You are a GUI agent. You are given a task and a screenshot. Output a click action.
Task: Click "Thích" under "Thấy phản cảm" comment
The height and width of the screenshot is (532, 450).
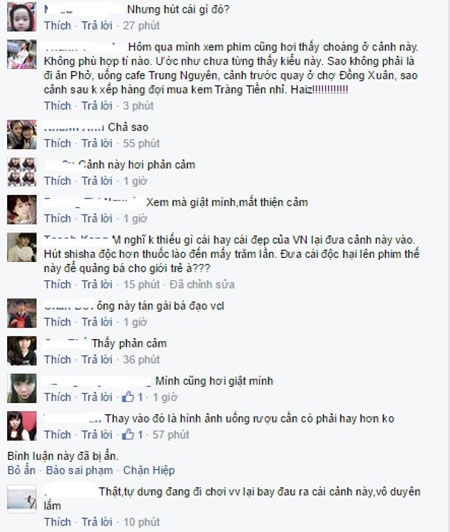click(x=58, y=359)
